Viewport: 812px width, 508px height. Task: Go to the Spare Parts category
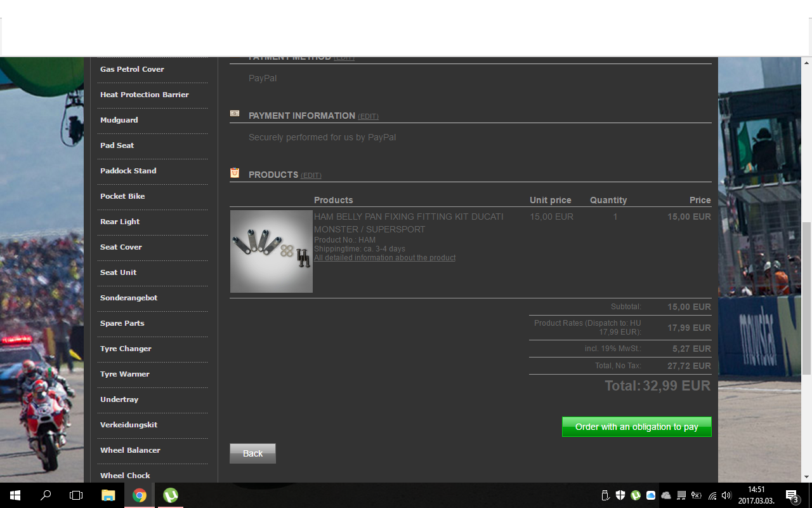[122, 323]
